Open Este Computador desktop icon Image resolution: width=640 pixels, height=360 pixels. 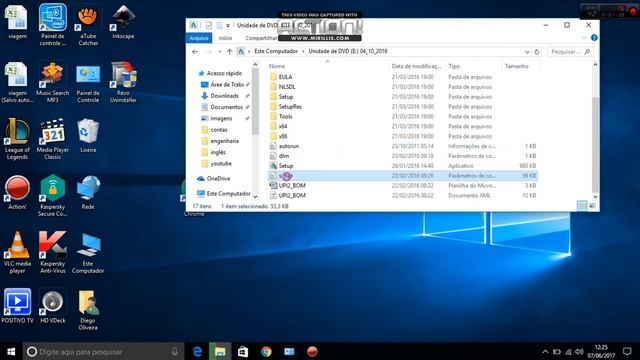pyautogui.click(x=88, y=253)
